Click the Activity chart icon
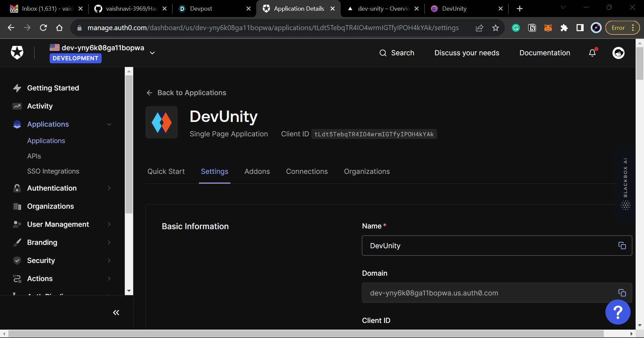Image resolution: width=644 pixels, height=338 pixels. pos(17,106)
